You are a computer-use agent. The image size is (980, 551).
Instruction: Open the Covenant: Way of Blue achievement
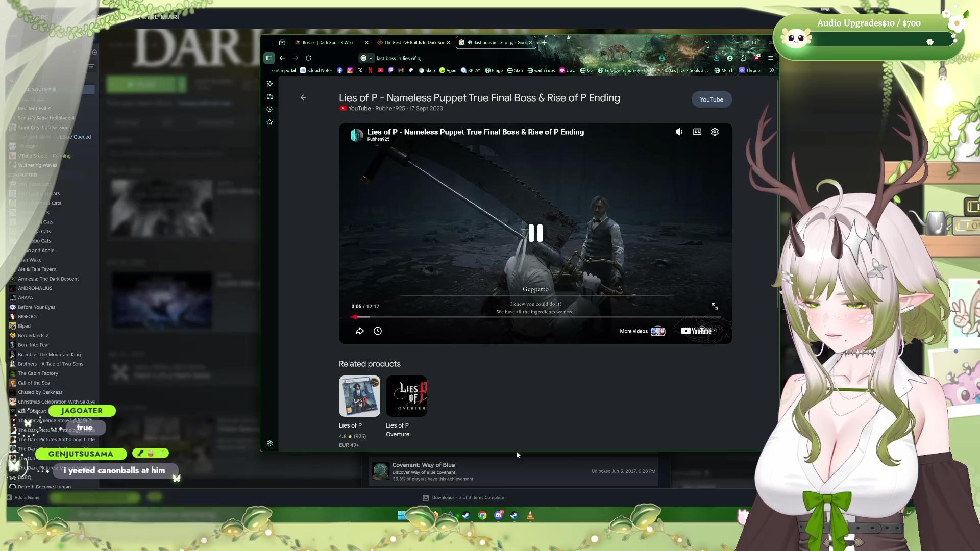[x=513, y=471]
